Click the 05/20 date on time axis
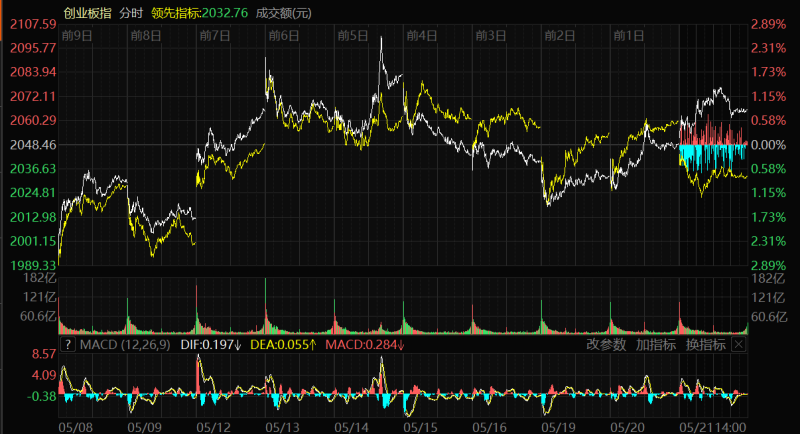800x434 pixels. click(627, 427)
